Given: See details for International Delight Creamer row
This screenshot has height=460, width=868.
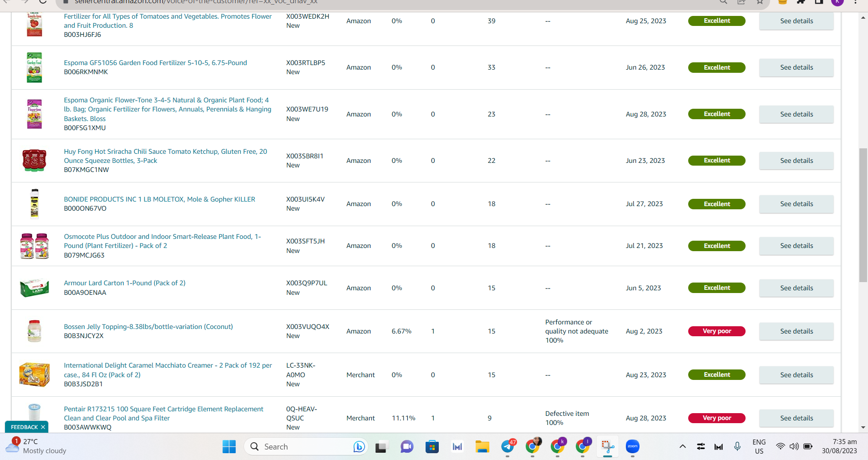Looking at the screenshot, I should [x=796, y=375].
